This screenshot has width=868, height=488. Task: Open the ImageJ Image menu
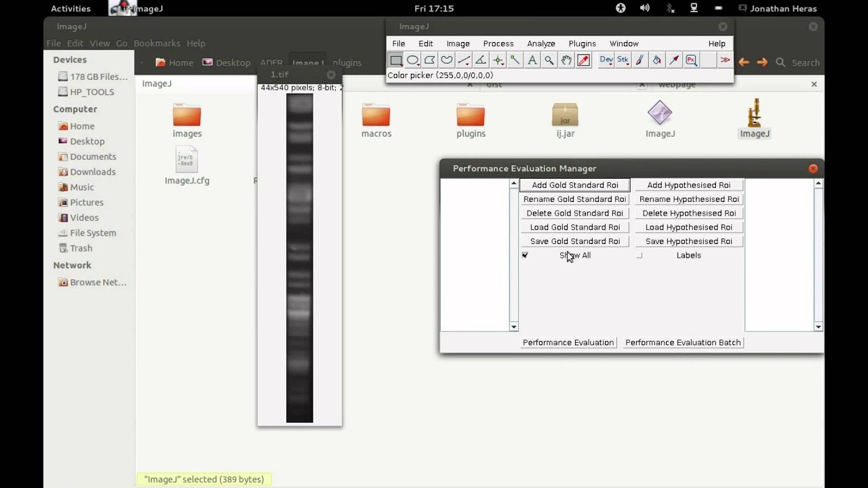tap(458, 43)
